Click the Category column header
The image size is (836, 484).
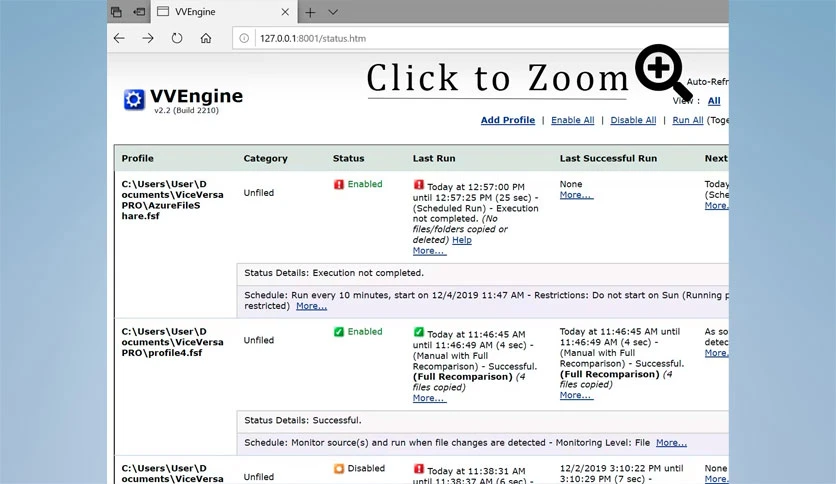[x=266, y=158]
